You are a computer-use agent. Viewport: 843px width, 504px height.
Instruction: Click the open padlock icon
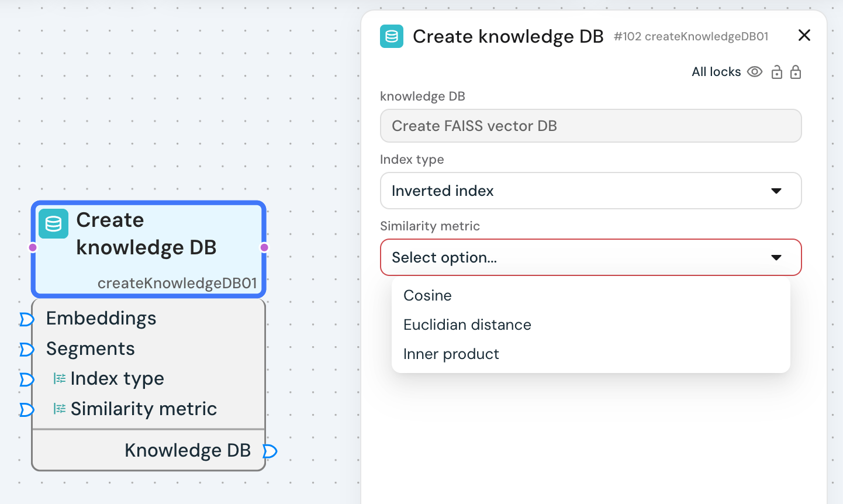[776, 72]
